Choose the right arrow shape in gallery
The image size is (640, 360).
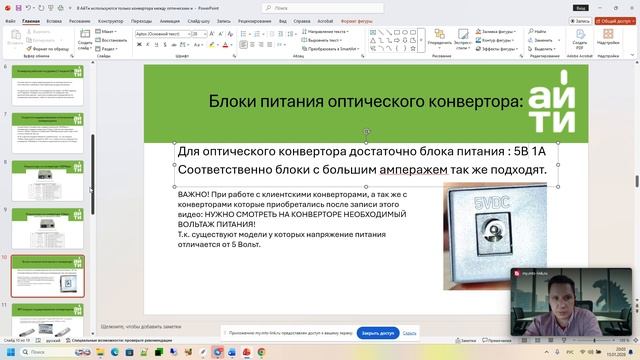397,40
